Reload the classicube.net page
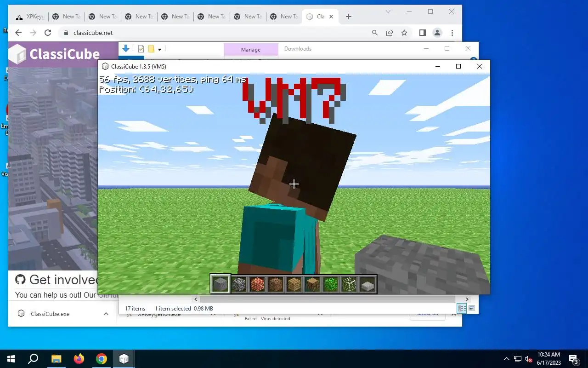 point(48,33)
